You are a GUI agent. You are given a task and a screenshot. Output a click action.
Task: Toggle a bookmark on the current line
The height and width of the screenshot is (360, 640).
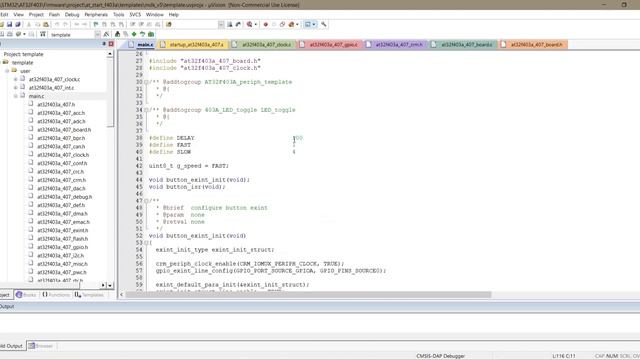click(96, 24)
